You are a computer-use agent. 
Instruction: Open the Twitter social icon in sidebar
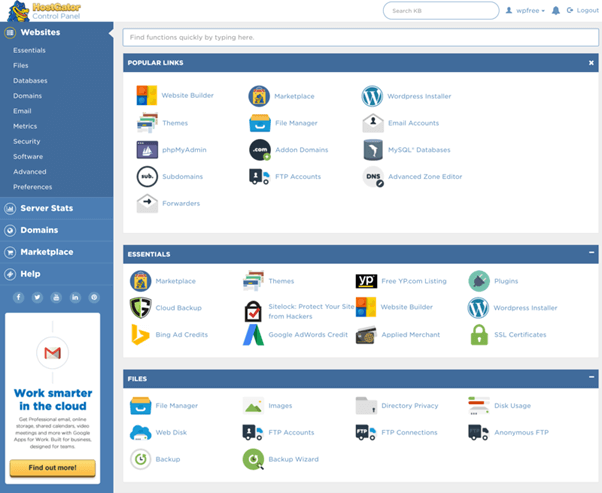click(x=37, y=297)
